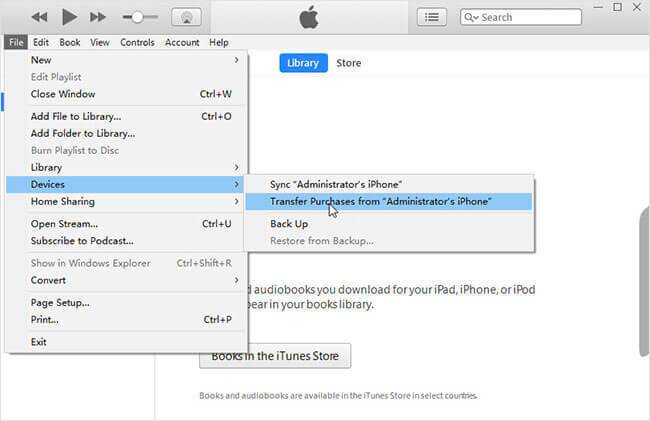This screenshot has width=650, height=421.
Task: Expand the Home Sharing submenu
Action: click(x=125, y=201)
